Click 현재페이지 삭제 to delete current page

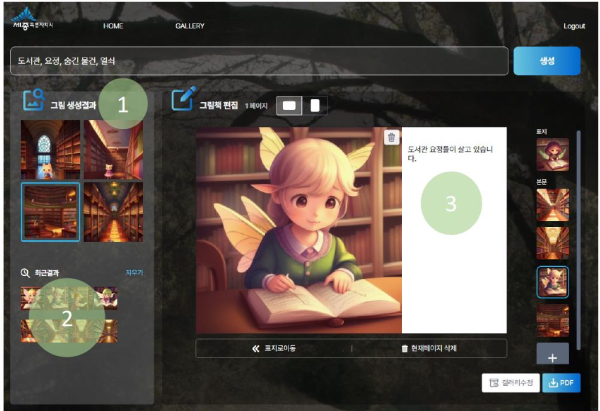coord(428,348)
